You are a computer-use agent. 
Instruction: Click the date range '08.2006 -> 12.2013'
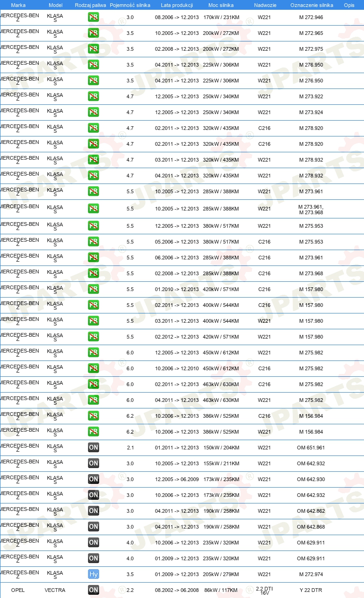pyautogui.click(x=177, y=17)
